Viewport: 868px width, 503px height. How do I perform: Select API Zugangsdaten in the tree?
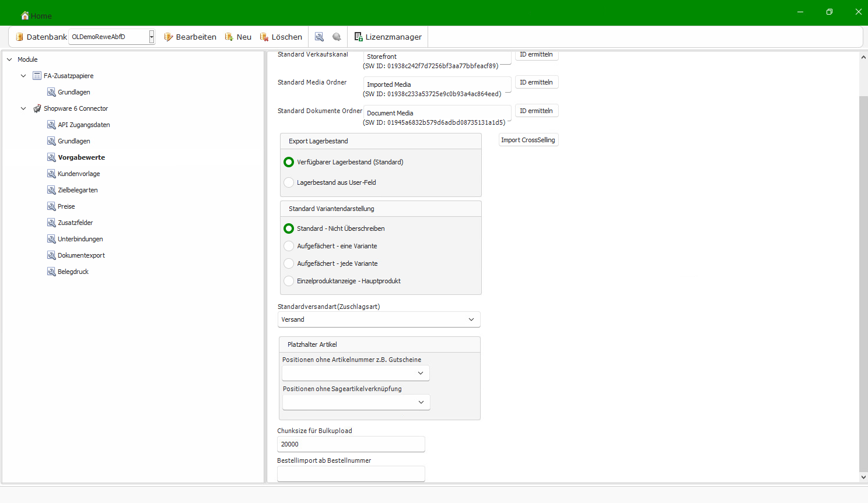tap(84, 125)
